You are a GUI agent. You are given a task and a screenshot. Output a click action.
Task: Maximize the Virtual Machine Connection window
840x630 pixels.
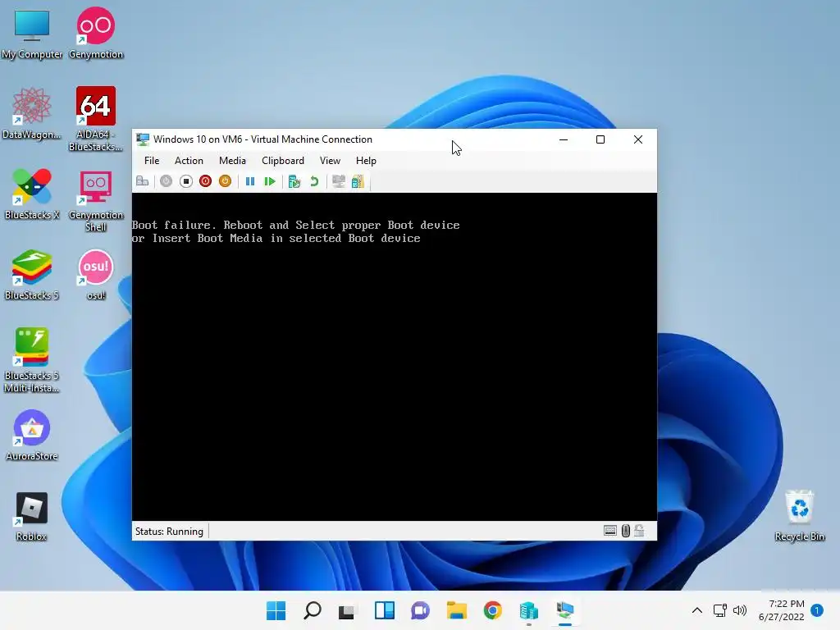pyautogui.click(x=600, y=139)
